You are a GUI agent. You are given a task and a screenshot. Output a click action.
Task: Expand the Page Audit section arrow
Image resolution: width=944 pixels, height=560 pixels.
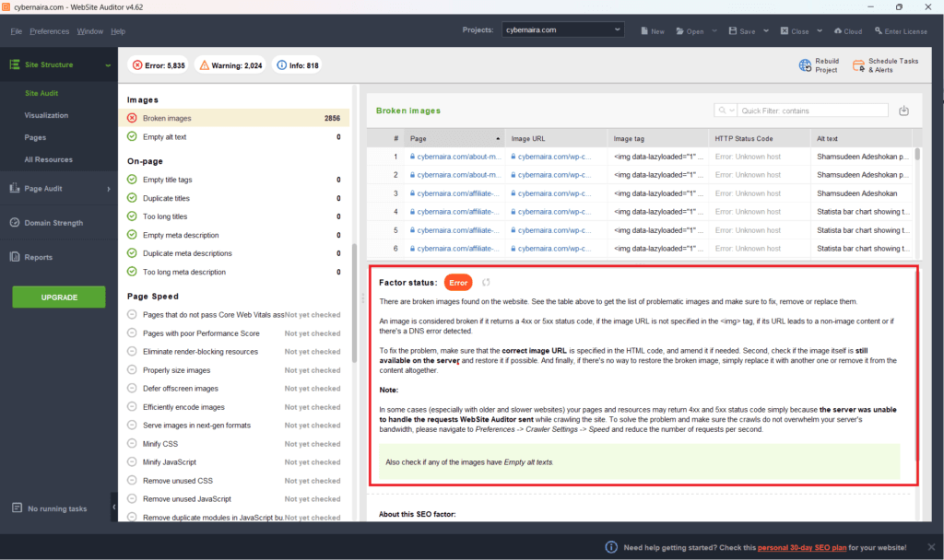pos(109,189)
